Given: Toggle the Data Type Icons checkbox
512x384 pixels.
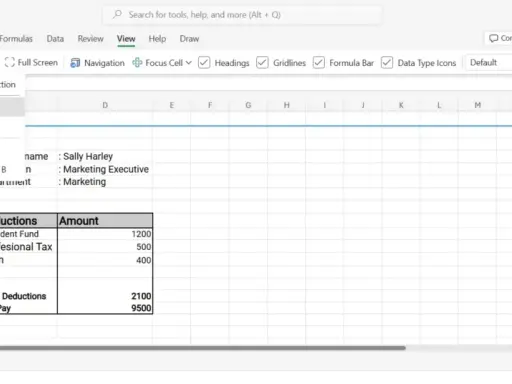Looking at the screenshot, I should click(x=387, y=62).
